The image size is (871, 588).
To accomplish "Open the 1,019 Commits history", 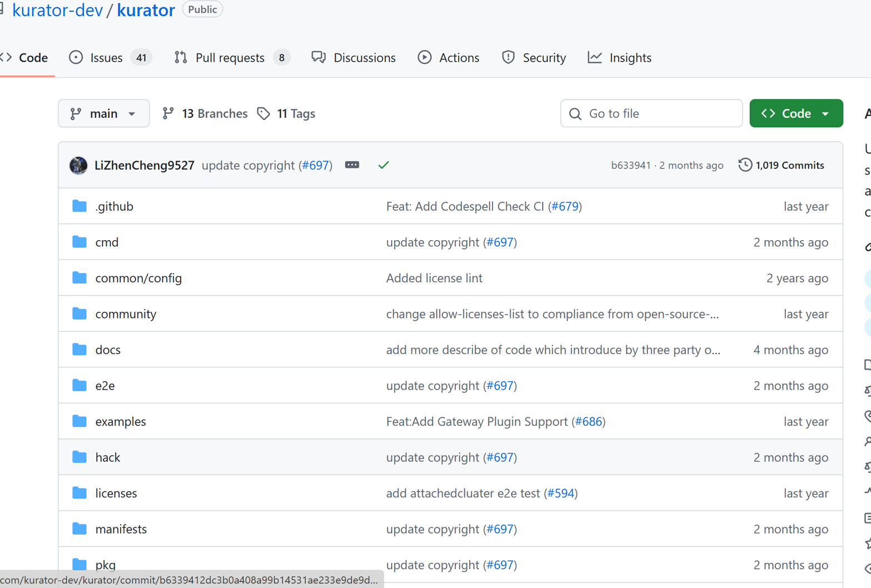I will tap(782, 165).
